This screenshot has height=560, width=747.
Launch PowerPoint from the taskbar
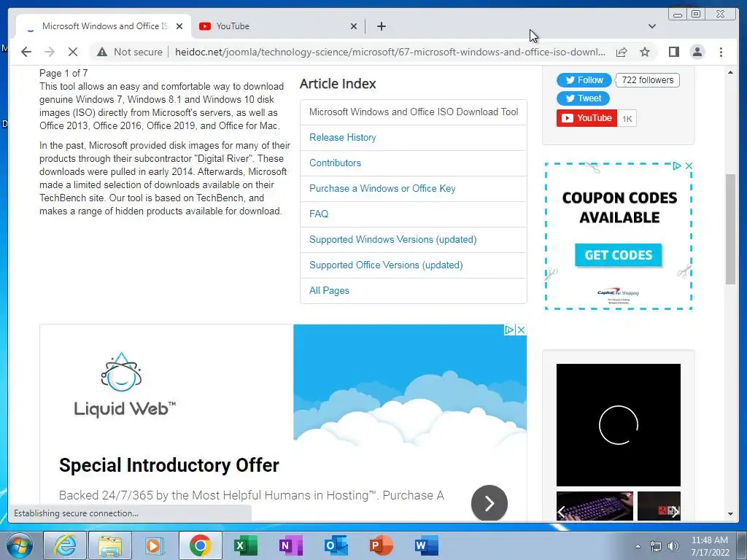coord(381,545)
